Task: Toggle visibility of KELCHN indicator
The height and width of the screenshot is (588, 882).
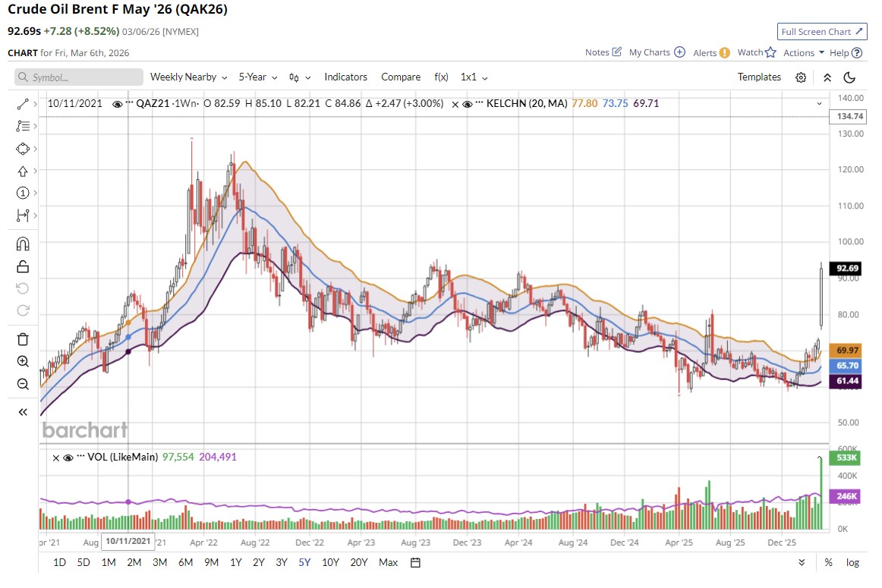Action: tap(467, 104)
